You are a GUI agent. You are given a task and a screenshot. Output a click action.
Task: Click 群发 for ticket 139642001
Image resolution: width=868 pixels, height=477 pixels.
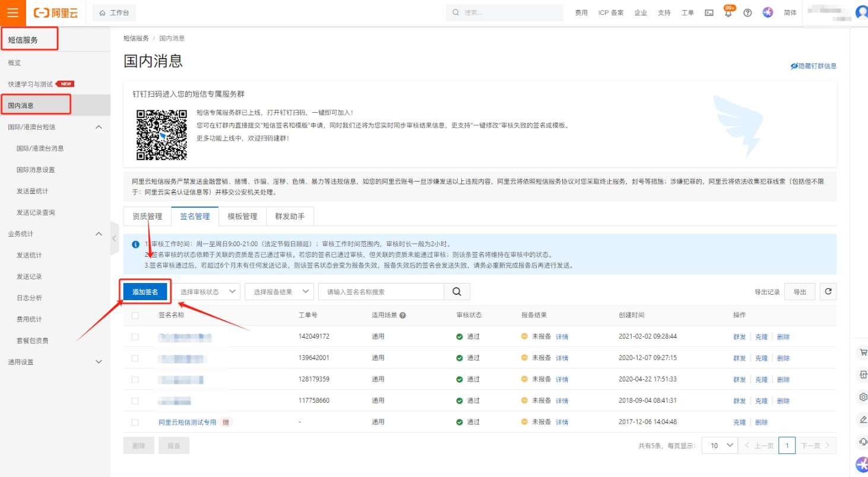tap(739, 358)
